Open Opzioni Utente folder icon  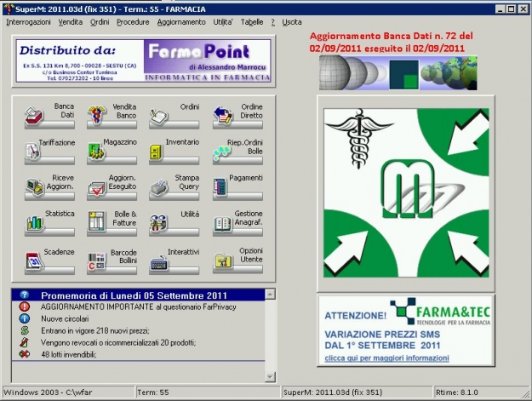[223, 261]
